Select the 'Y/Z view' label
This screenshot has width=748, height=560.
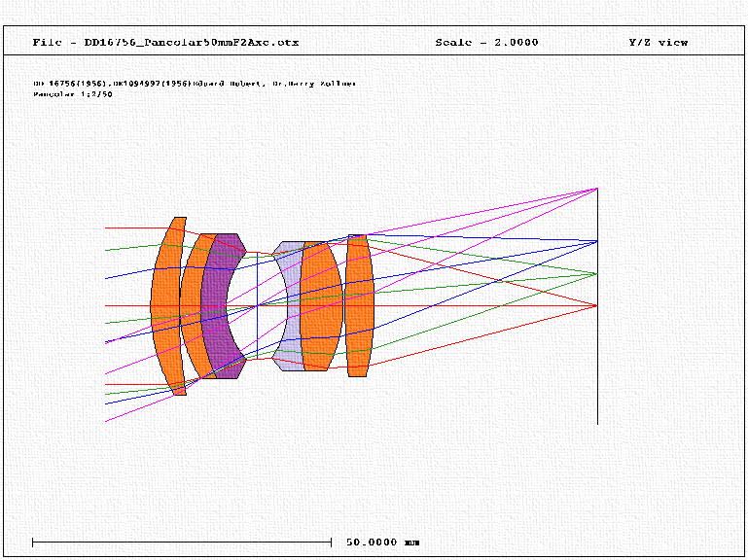click(659, 43)
